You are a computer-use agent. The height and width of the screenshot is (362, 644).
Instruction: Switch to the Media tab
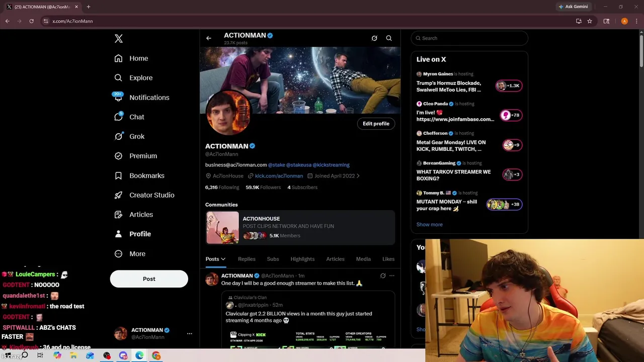pos(363,259)
